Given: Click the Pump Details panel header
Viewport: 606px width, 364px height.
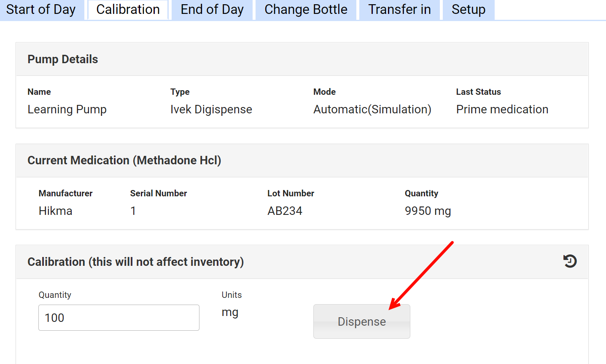Looking at the screenshot, I should (63, 59).
